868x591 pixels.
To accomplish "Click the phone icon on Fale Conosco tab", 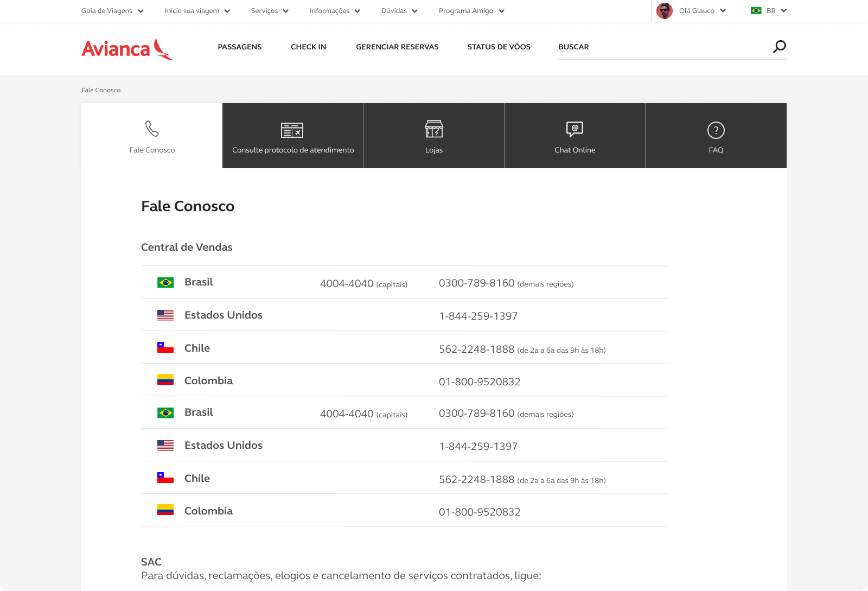I will point(152,129).
